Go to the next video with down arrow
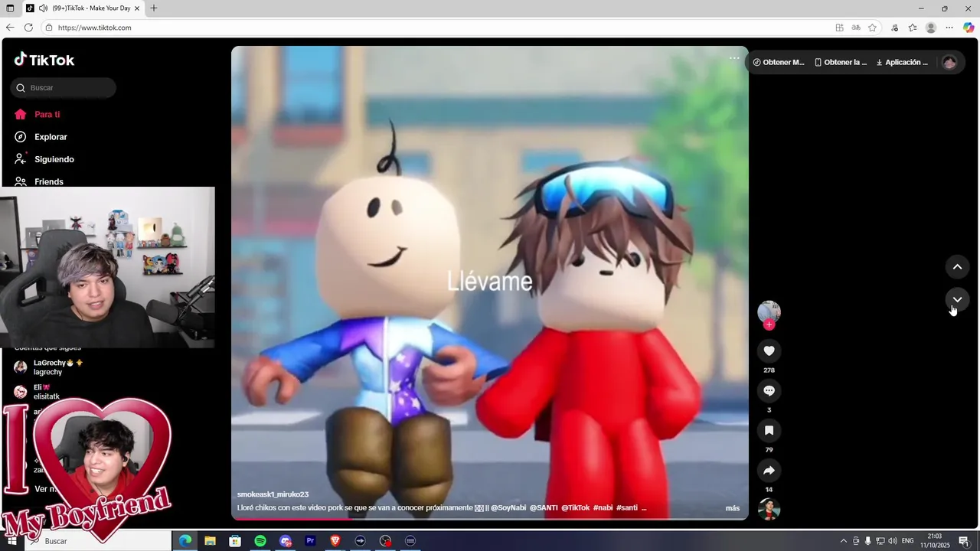 (957, 299)
